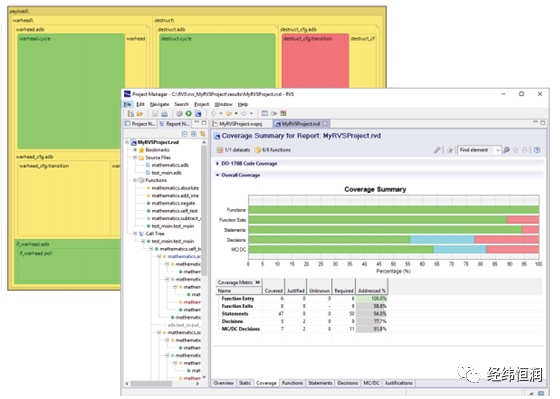Open the Find element combo dropdown
The width and height of the screenshot is (560, 399).
498,150
